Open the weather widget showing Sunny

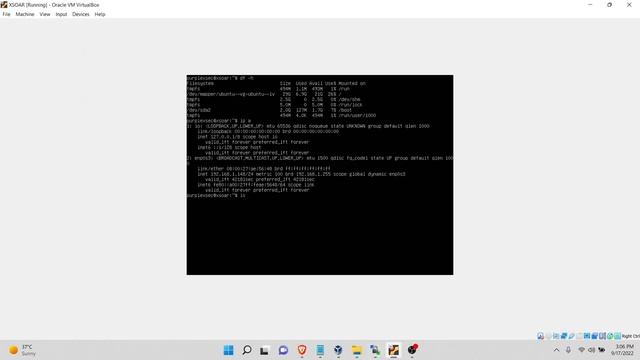click(22, 350)
